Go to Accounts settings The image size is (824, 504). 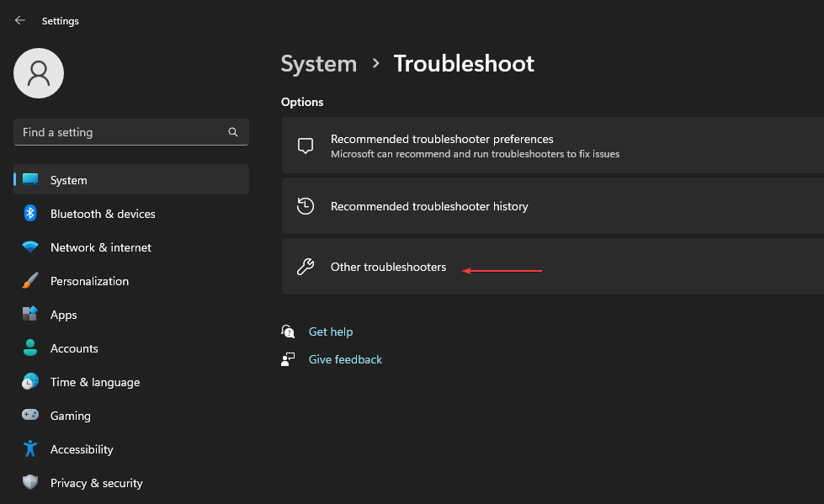pos(74,348)
